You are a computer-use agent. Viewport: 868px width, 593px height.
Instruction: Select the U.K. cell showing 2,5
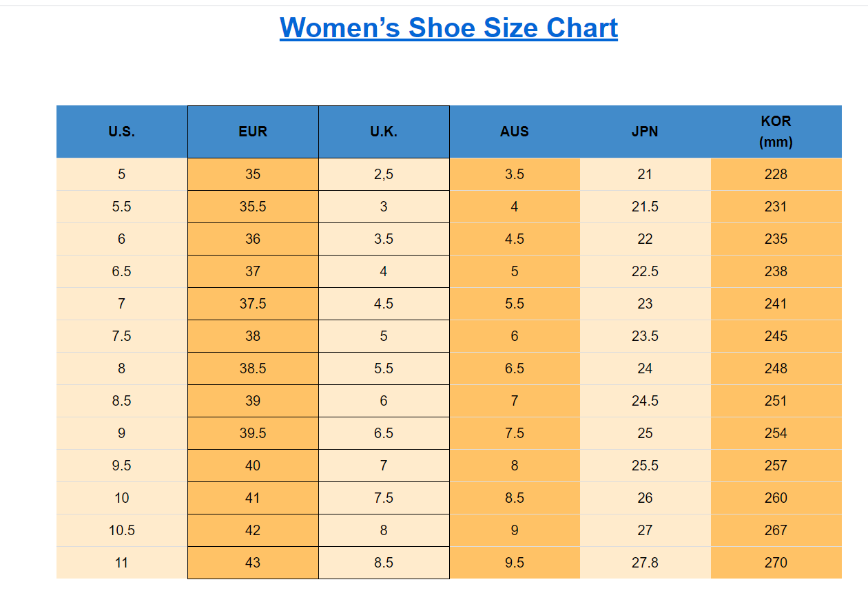click(x=384, y=174)
